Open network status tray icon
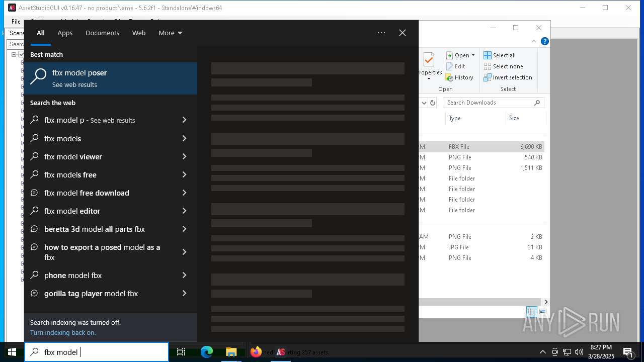This screenshot has height=362, width=644. pos(567,352)
